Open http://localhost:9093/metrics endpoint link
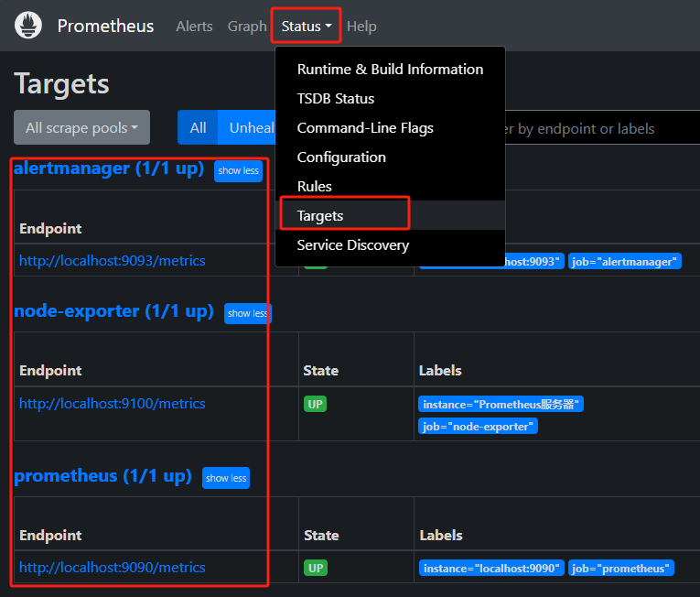Image resolution: width=700 pixels, height=597 pixels. pyautogui.click(x=113, y=261)
